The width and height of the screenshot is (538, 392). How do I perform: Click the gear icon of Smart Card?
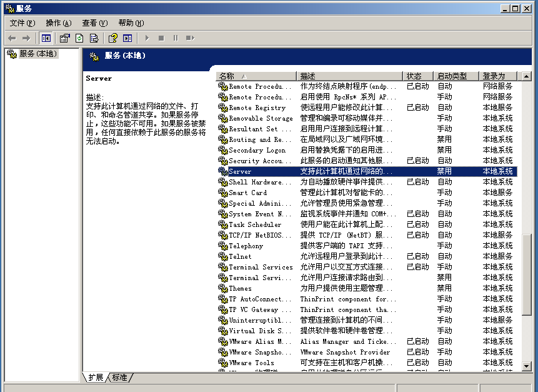pyautogui.click(x=222, y=193)
